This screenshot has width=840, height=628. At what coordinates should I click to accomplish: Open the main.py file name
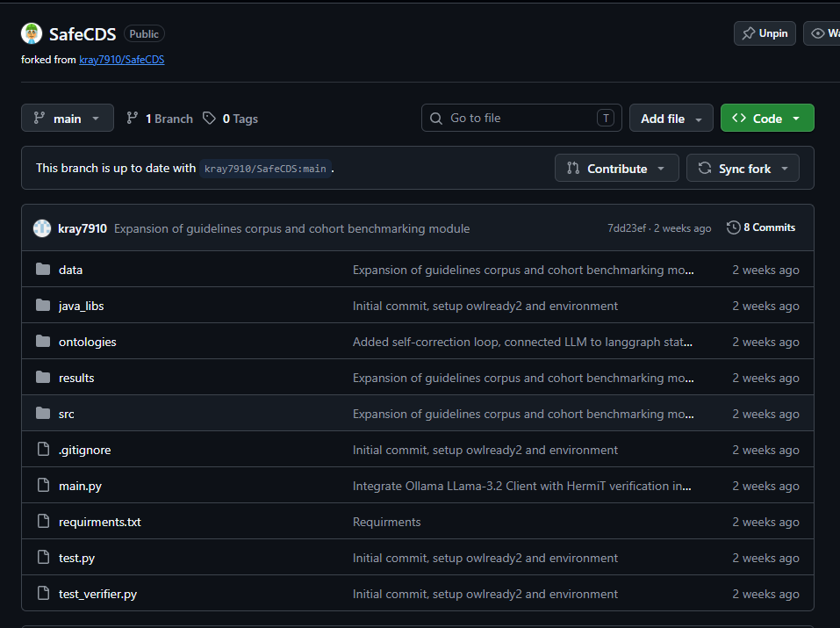click(x=81, y=486)
